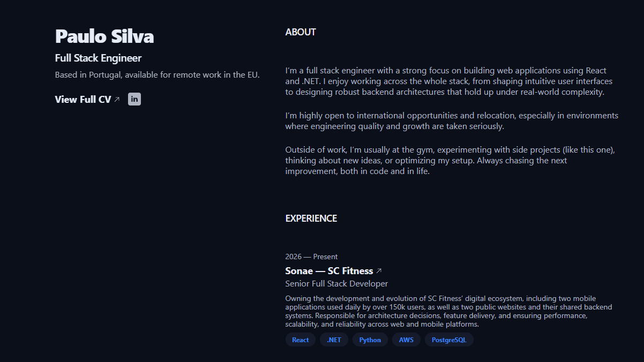Click the paragraph about international opportunities
The image size is (644, 362).
pyautogui.click(x=451, y=121)
